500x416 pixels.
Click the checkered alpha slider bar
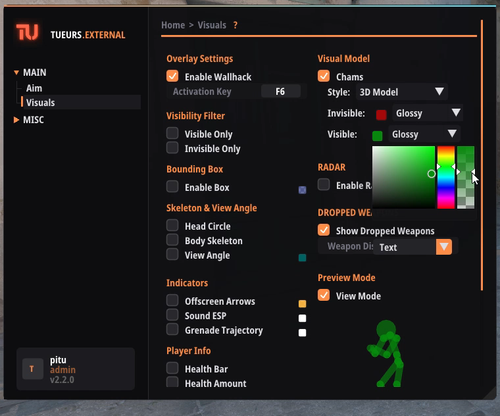point(466,177)
